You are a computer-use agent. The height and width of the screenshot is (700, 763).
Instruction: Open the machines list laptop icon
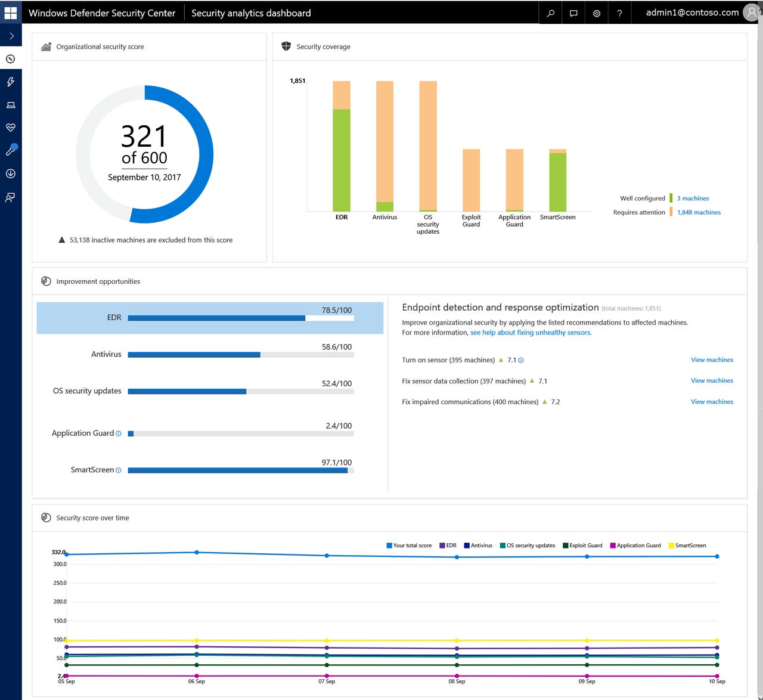pos(11,105)
